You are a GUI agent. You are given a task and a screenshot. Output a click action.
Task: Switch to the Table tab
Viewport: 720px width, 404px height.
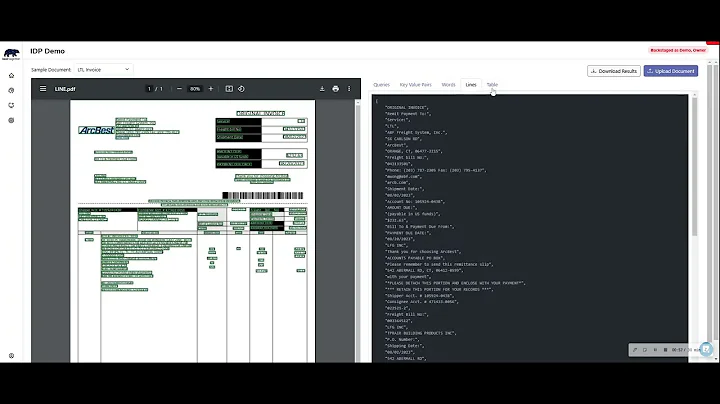tap(492, 84)
